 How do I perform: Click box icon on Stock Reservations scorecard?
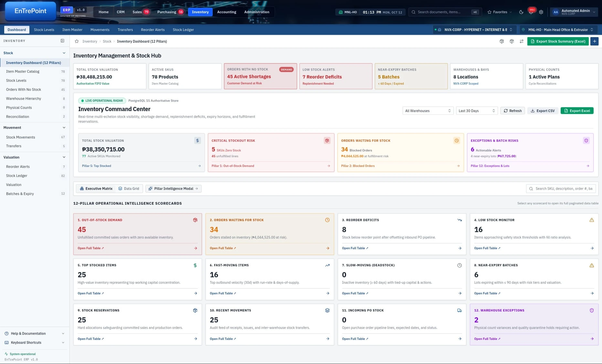tap(195, 310)
